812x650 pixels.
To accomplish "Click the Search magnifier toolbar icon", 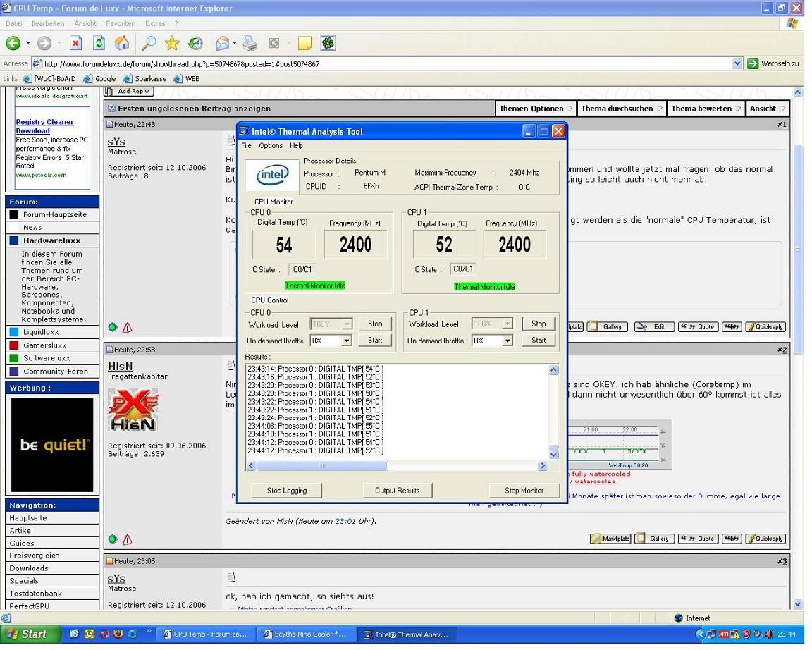I will coord(149,44).
